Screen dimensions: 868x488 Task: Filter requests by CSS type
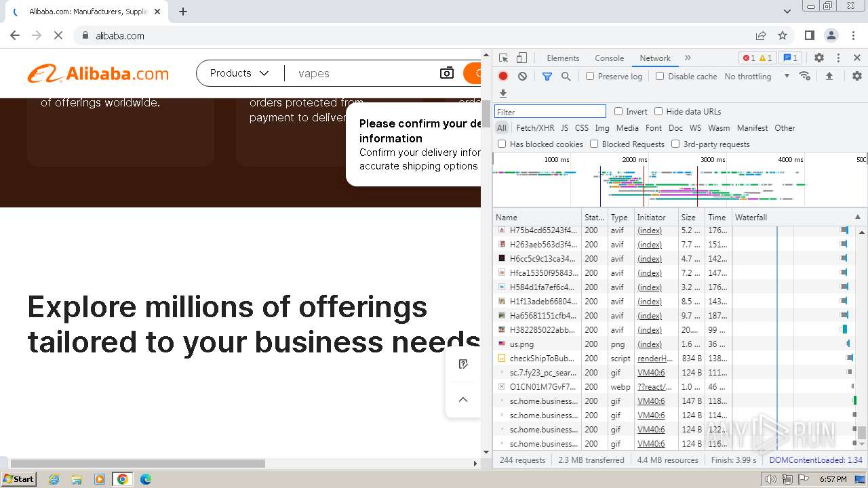(x=582, y=127)
